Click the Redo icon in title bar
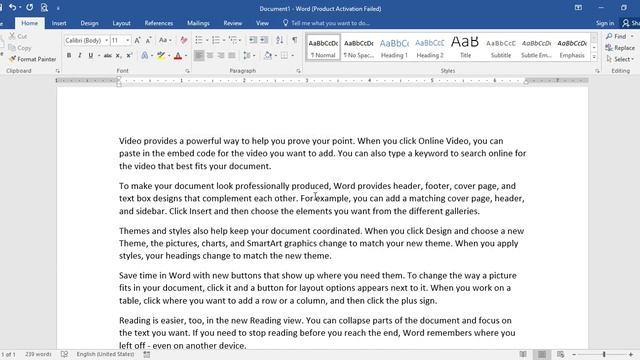This screenshot has width=640, height=360. coord(29,7)
